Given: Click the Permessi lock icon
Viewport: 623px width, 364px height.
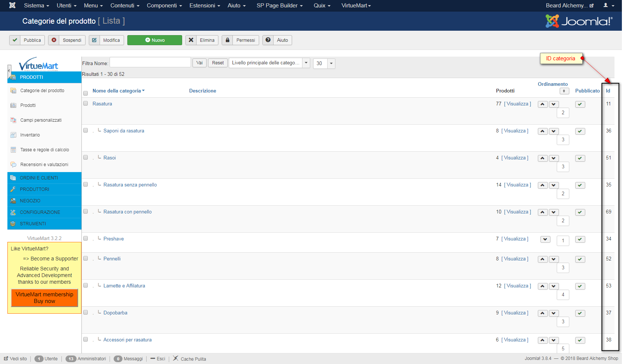Looking at the screenshot, I should point(228,40).
